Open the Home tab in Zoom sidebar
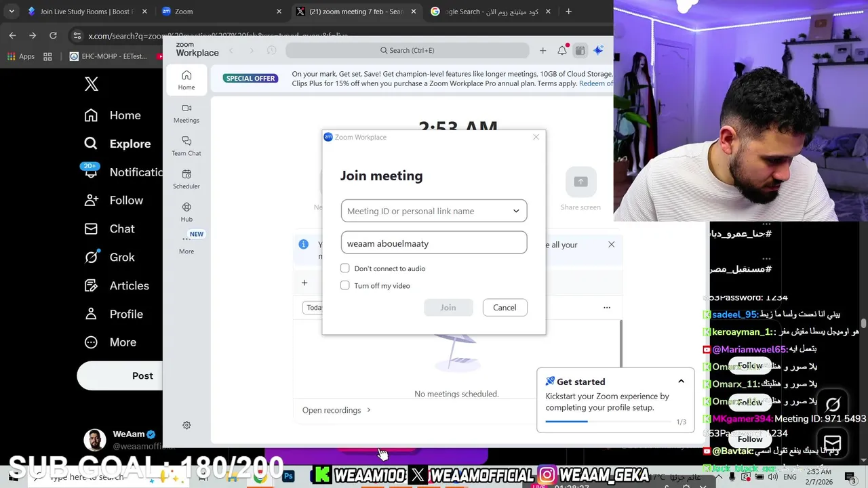Screen dimensions: 868x488 coord(186,80)
